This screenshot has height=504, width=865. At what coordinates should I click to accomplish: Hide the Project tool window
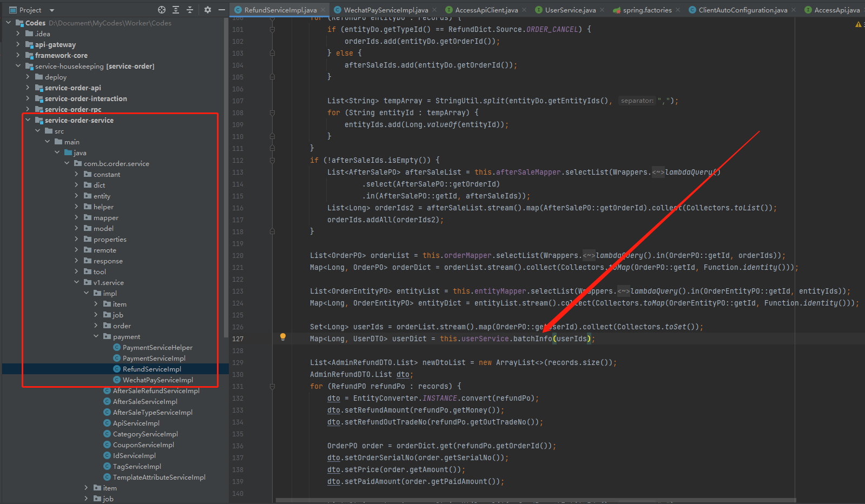pyautogui.click(x=222, y=10)
